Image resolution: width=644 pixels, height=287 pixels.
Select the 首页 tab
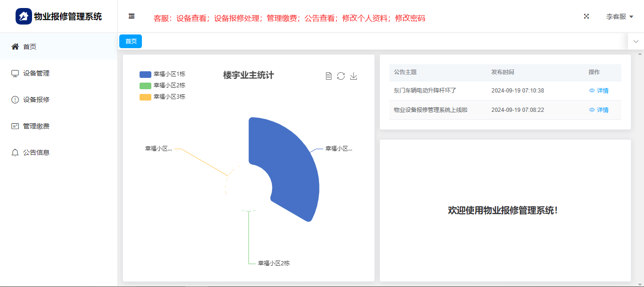pyautogui.click(x=131, y=42)
